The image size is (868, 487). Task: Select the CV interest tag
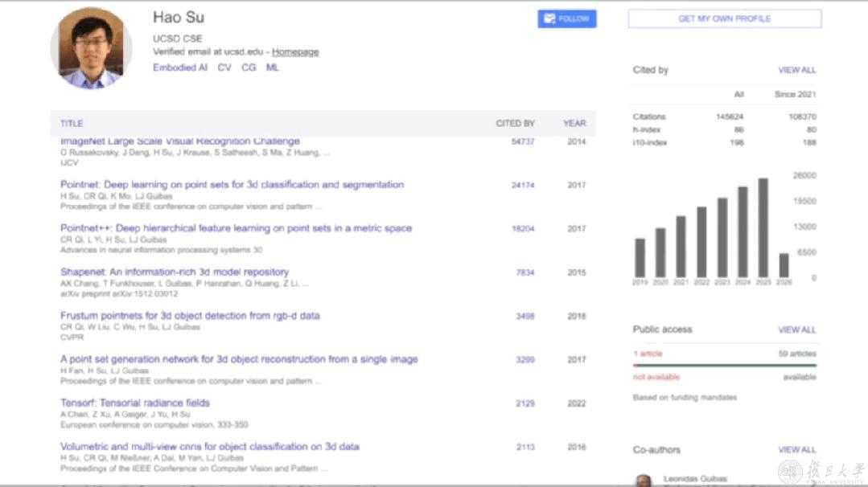click(x=224, y=68)
